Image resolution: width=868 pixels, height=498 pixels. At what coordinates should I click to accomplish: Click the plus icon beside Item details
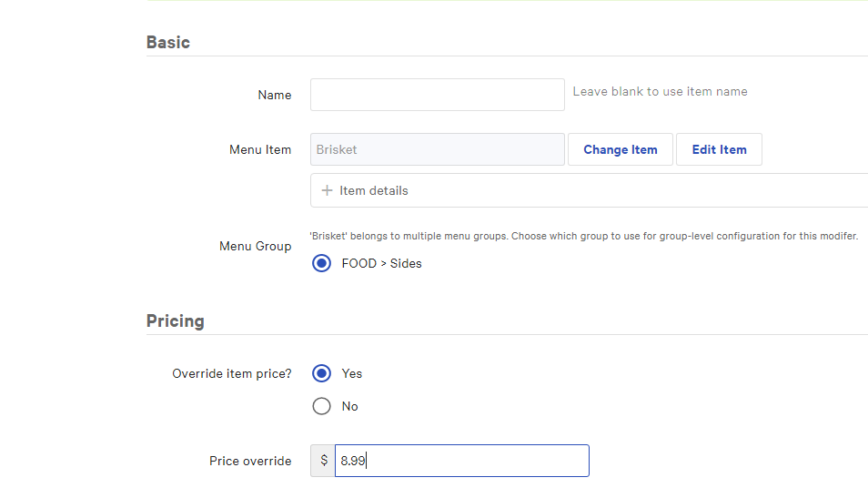327,190
